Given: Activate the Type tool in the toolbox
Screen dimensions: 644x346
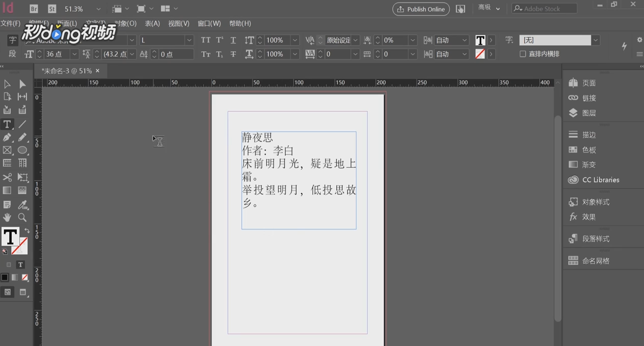Looking at the screenshot, I should coord(7,124).
